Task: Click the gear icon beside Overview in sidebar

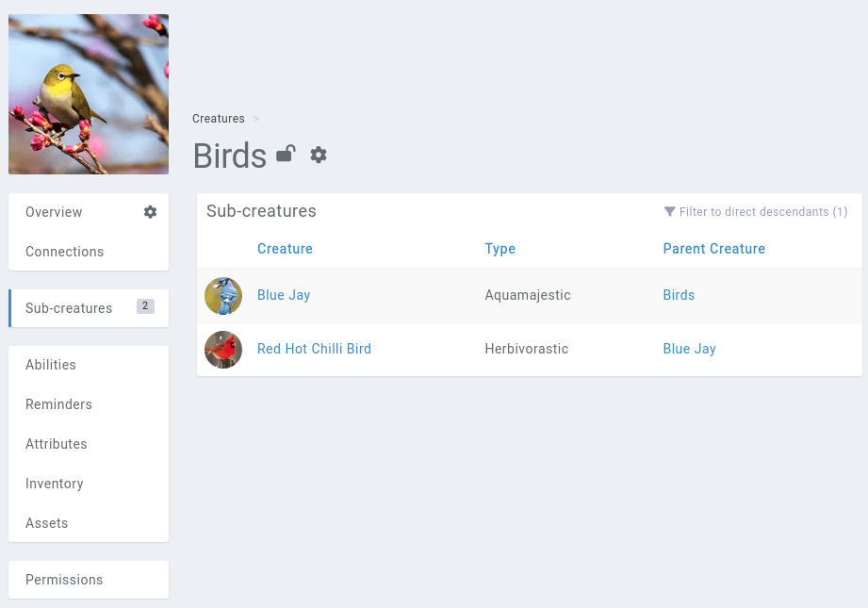Action: click(x=150, y=212)
